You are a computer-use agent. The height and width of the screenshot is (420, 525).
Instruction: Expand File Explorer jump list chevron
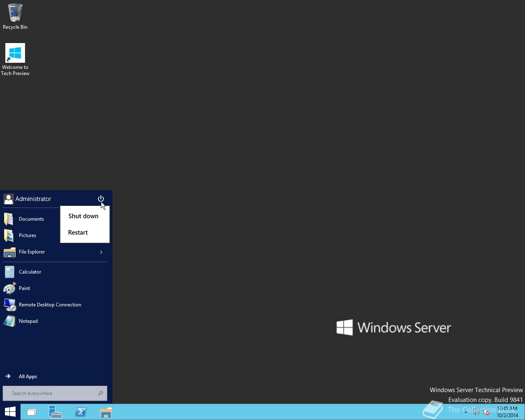pos(101,252)
